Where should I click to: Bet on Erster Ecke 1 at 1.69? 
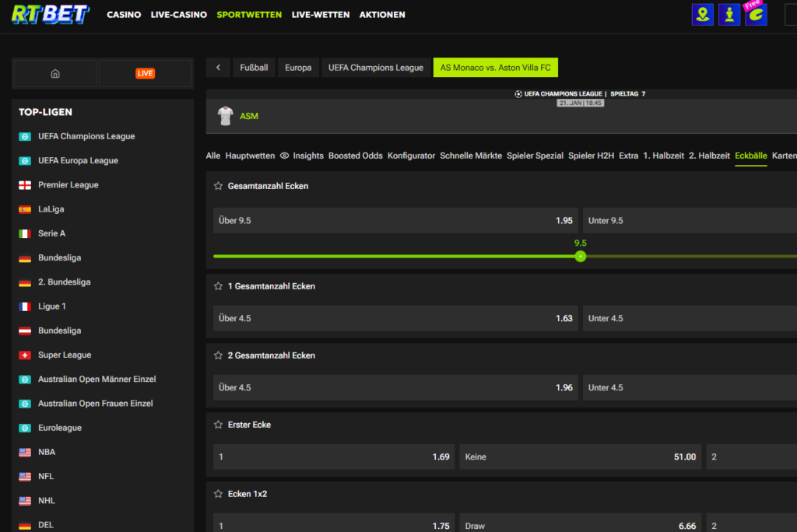pyautogui.click(x=334, y=457)
